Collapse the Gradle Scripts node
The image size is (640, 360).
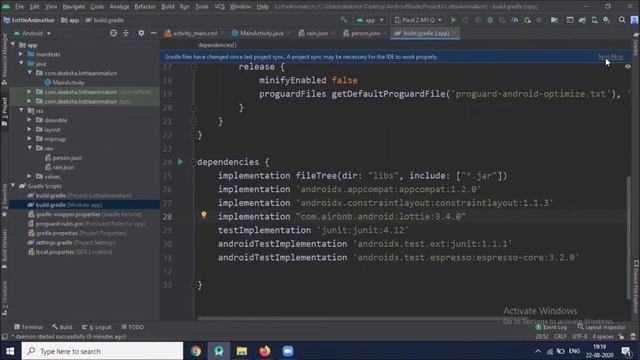tap(13, 186)
